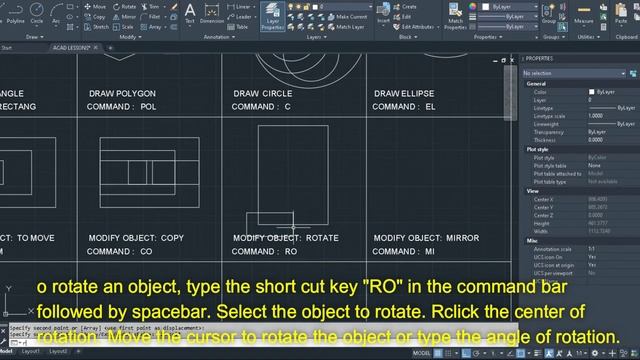Activate the Stretch tool
640x360 pixels.
coord(96,27)
